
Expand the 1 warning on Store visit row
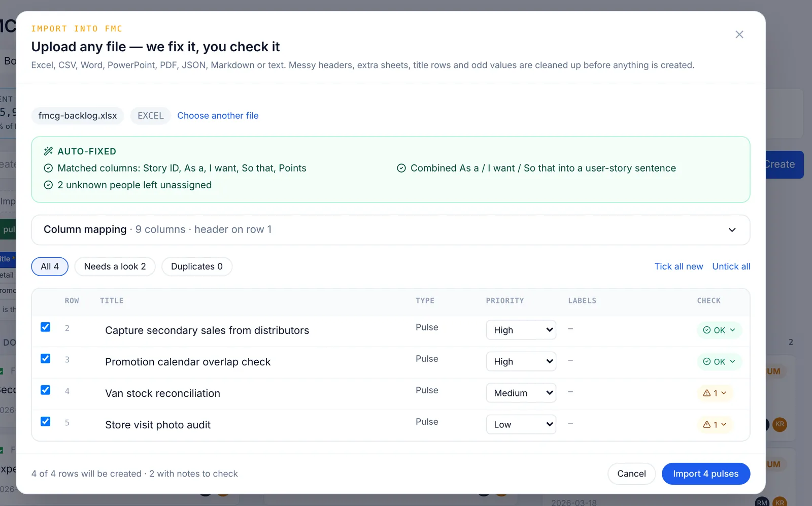(x=715, y=424)
